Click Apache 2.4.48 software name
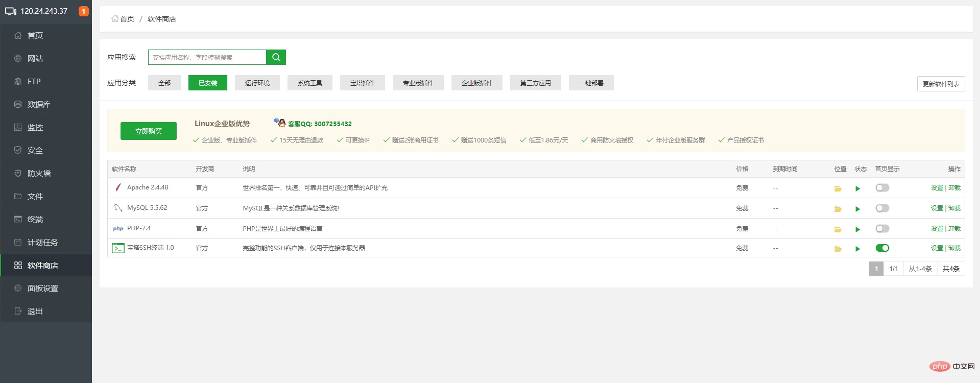980x383 pixels. [148, 187]
